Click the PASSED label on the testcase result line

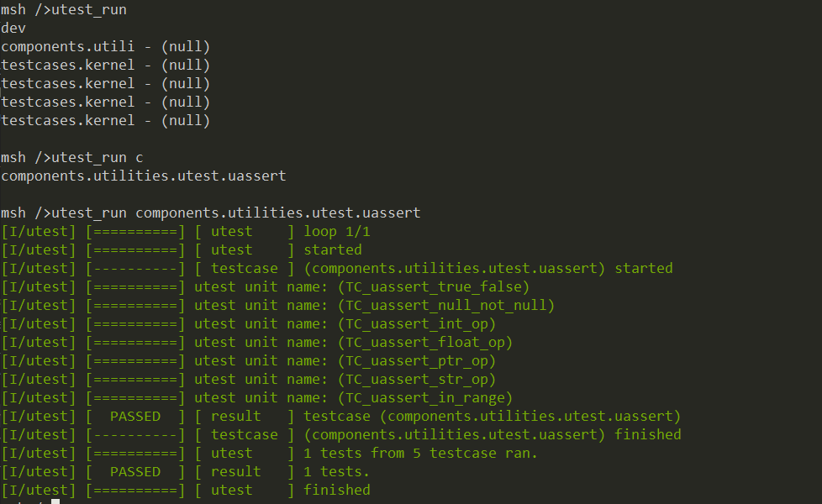point(135,417)
